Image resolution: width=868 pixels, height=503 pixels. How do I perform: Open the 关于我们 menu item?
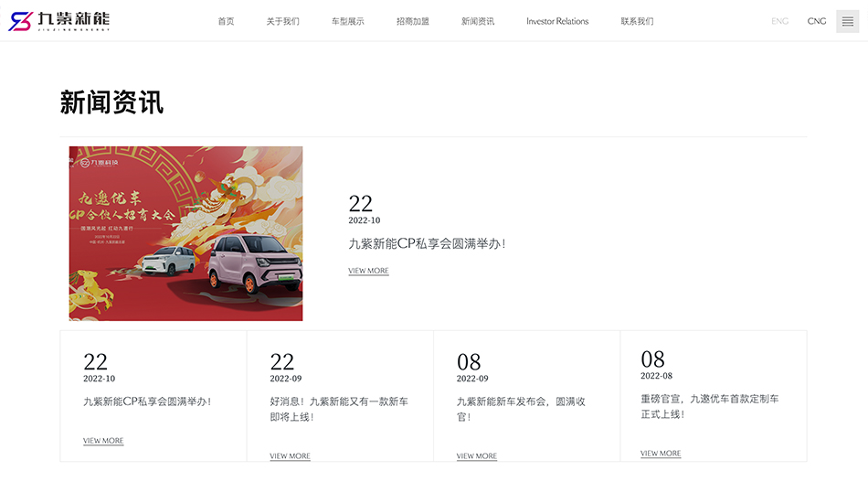[x=282, y=21]
